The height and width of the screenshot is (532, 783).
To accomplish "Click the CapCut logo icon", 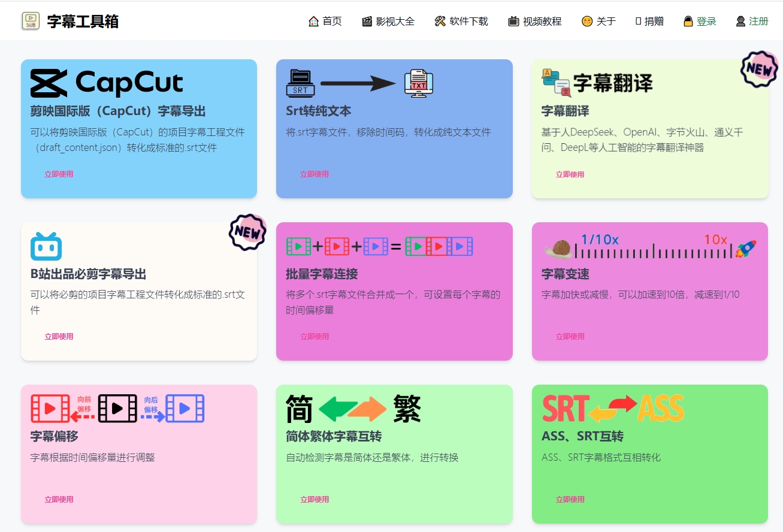I will coord(107,83).
